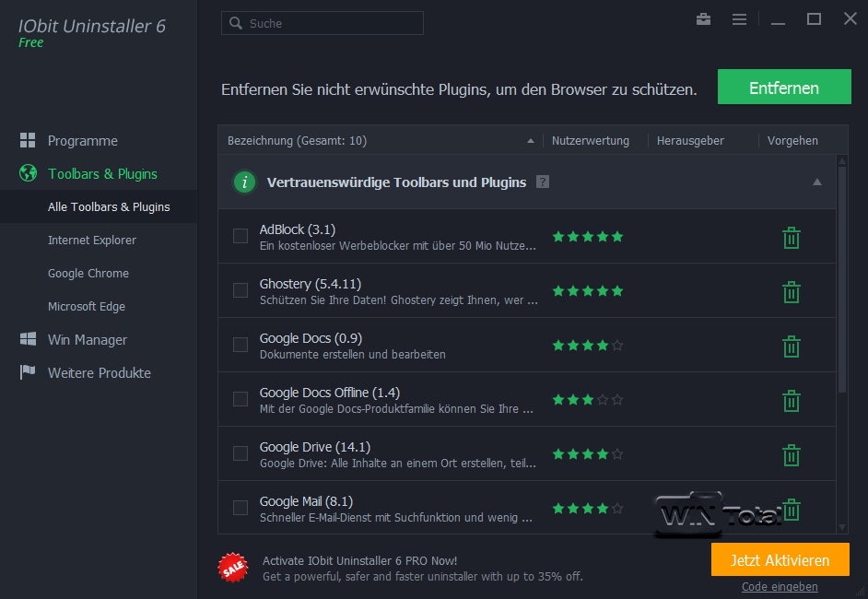
Task: Click the question mark help icon
Action: click(543, 182)
